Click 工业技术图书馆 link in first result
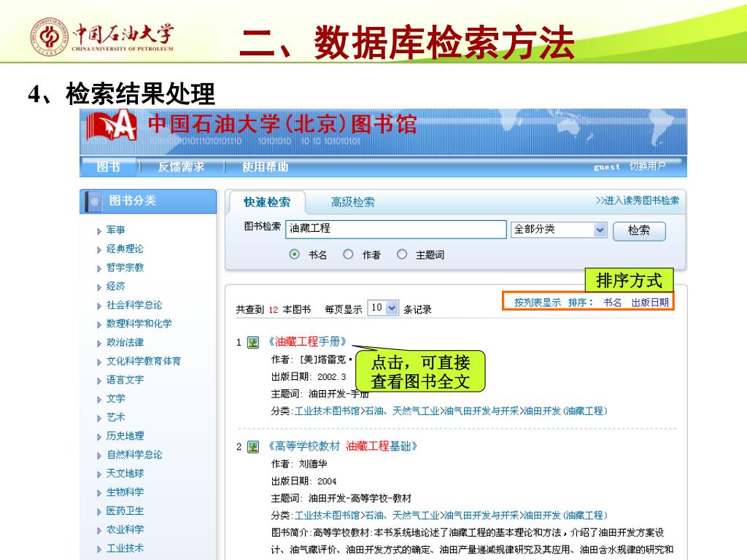747x560 pixels. click(327, 411)
